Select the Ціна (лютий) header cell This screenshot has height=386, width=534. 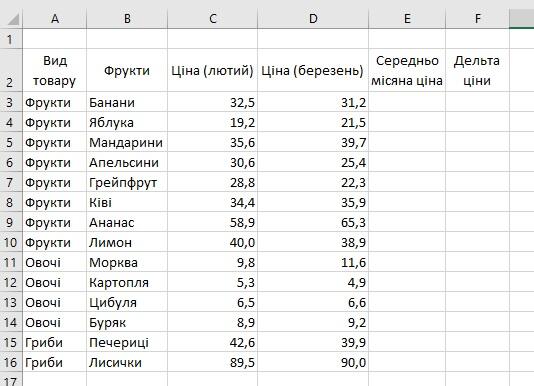click(213, 70)
